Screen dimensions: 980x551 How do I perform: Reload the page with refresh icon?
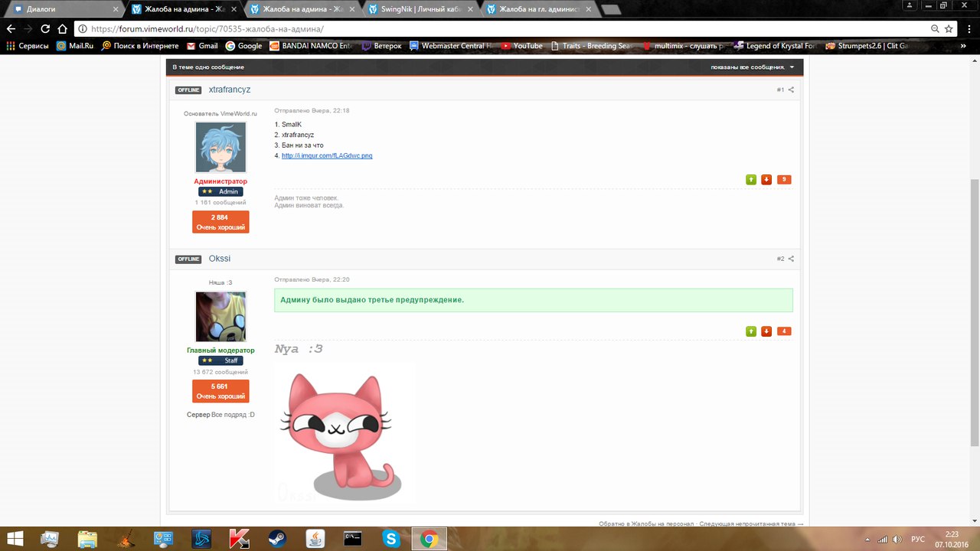pyautogui.click(x=45, y=29)
